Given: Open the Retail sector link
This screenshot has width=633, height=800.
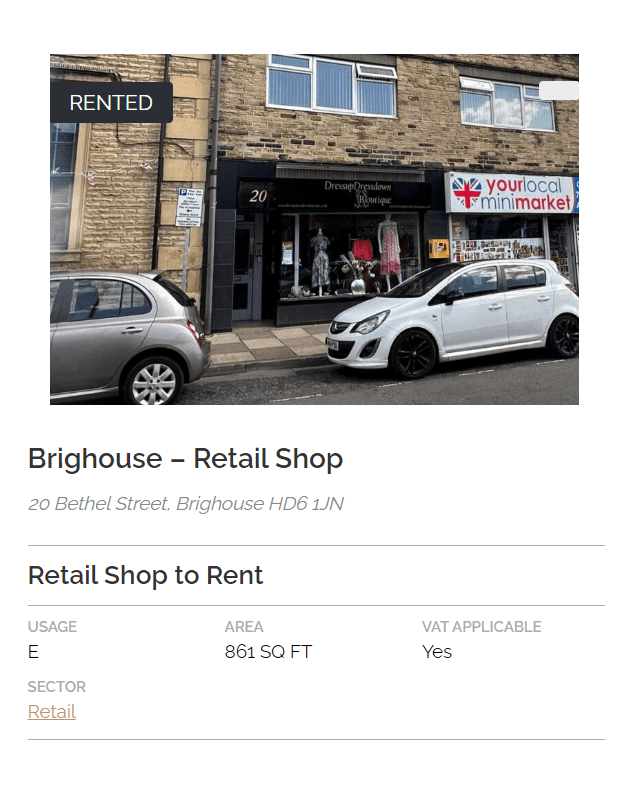Looking at the screenshot, I should (x=52, y=711).
